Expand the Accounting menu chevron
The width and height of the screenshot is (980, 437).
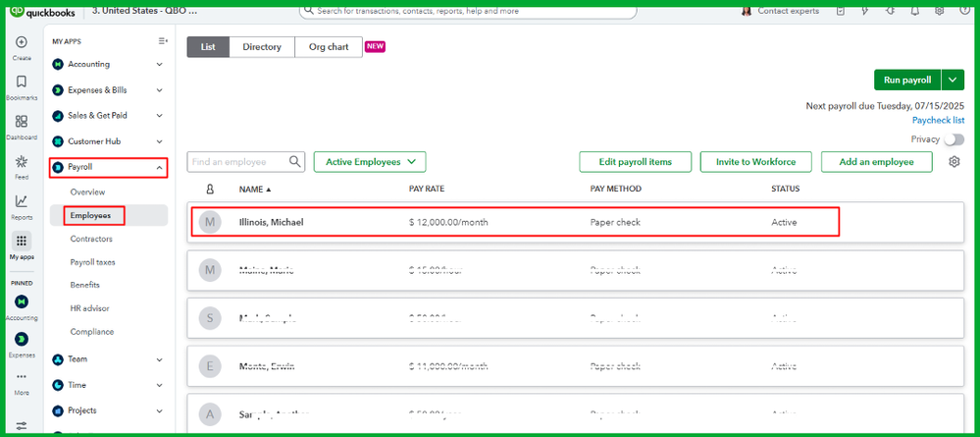coord(159,65)
